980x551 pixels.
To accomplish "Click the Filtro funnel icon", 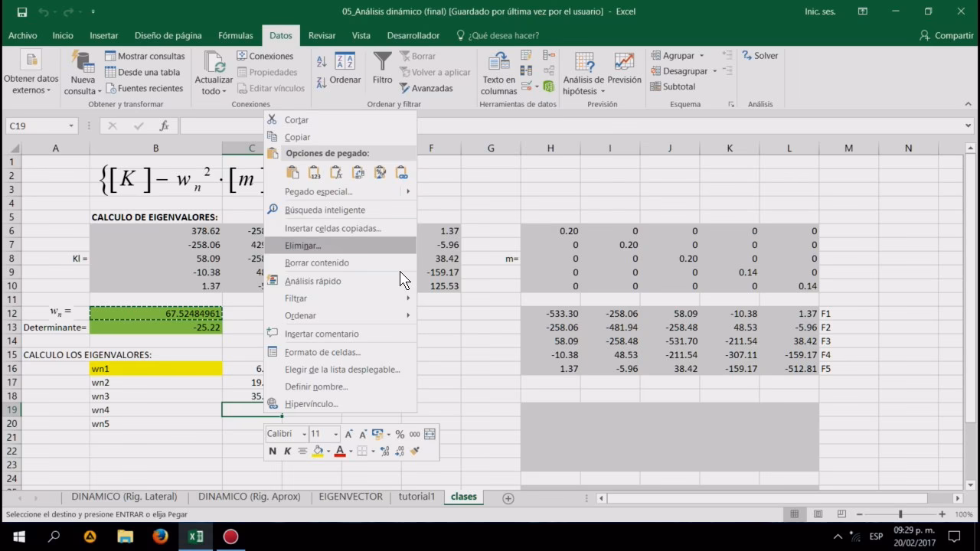I will pos(382,63).
